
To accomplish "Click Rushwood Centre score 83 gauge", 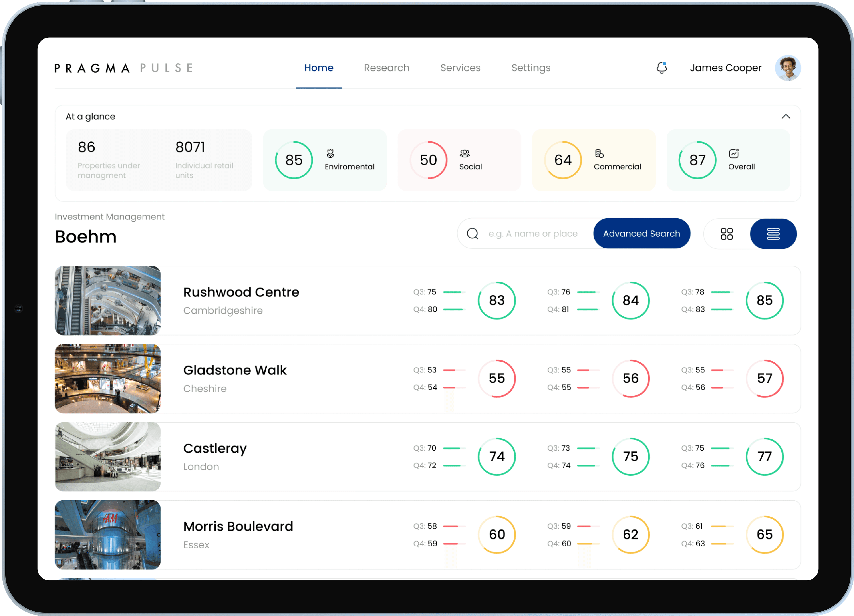I will tap(496, 300).
